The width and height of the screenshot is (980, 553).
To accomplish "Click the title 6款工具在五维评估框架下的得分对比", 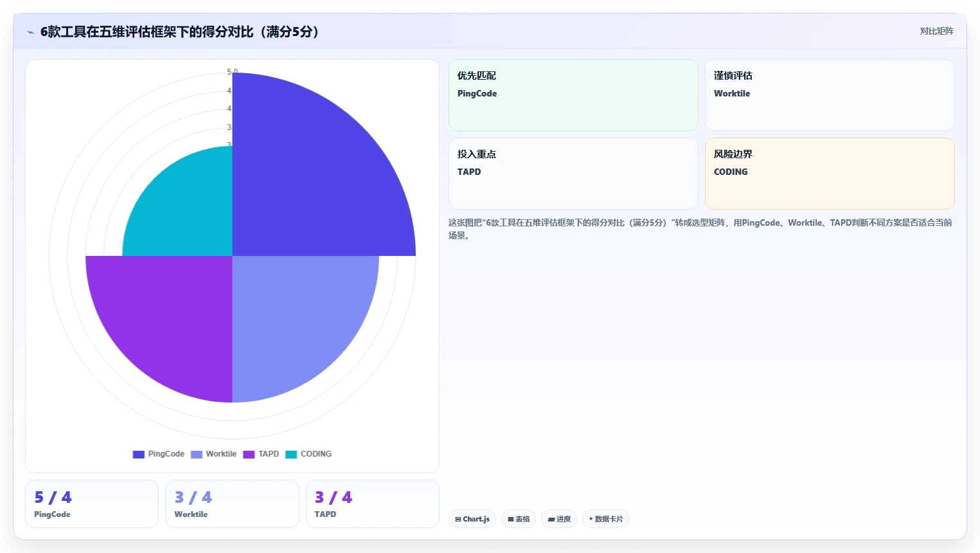I will coord(179,32).
